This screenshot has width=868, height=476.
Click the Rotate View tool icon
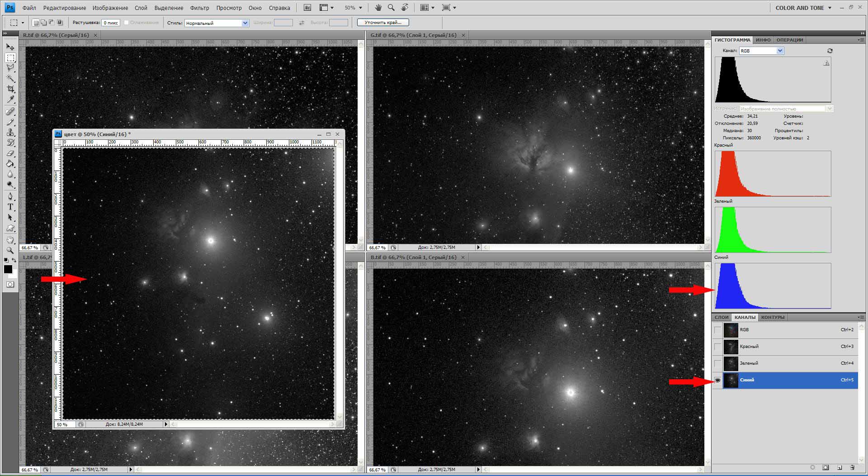pyautogui.click(x=405, y=8)
